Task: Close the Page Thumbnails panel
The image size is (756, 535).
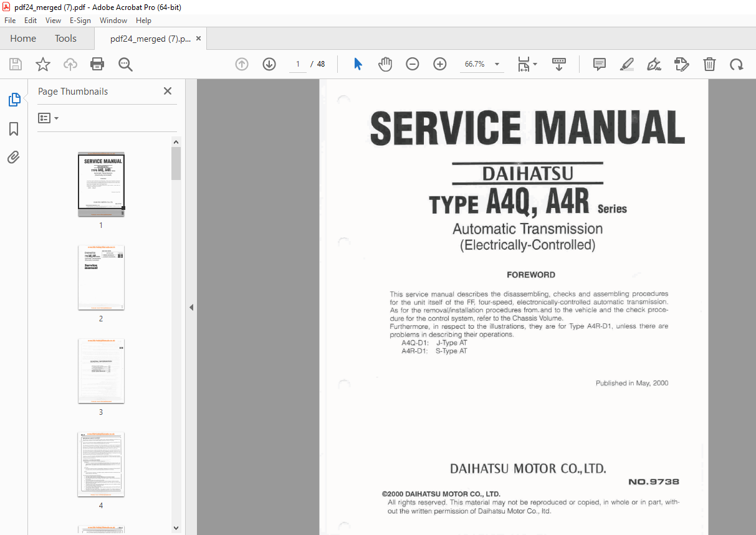Action: (168, 91)
